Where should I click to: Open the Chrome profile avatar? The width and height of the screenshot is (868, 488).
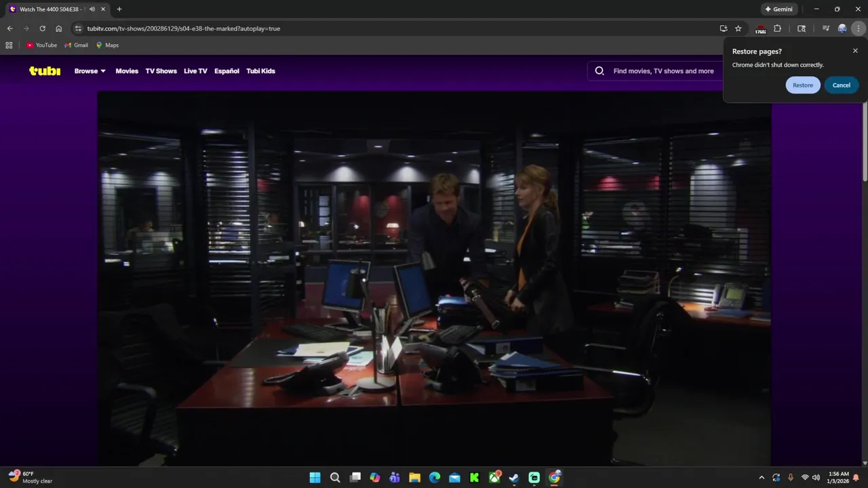pyautogui.click(x=842, y=28)
